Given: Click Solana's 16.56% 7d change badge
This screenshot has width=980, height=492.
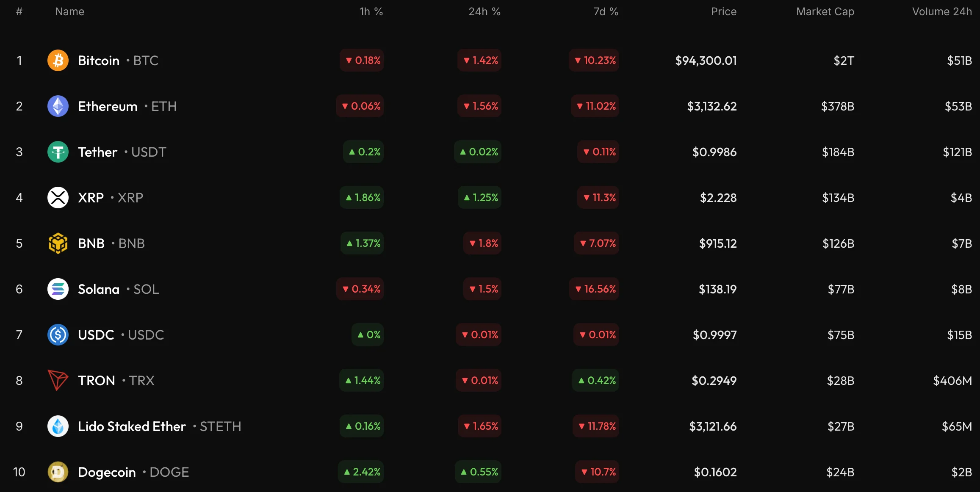Looking at the screenshot, I should tap(594, 289).
